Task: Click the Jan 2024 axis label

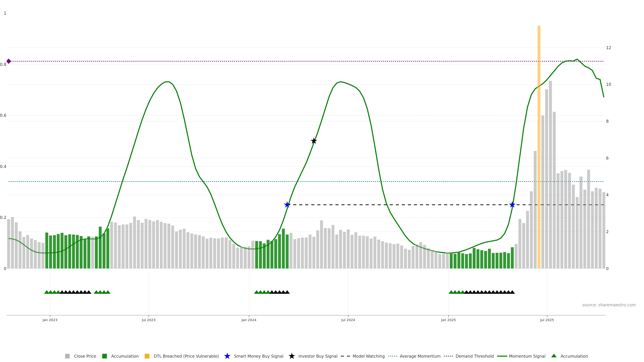Action: (x=249, y=320)
